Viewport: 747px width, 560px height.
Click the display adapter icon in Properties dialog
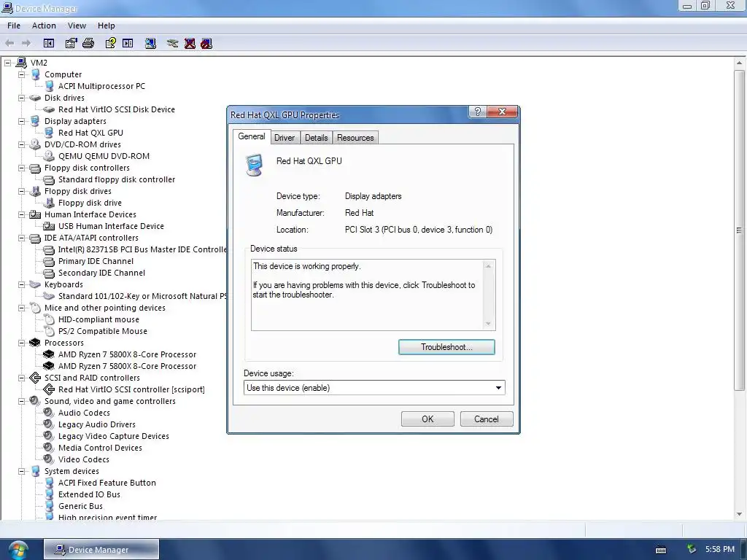255,165
